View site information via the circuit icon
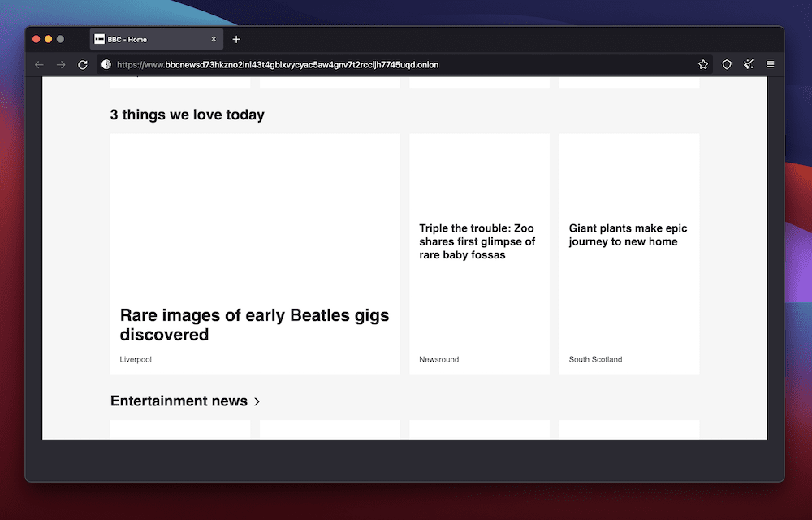 [106, 65]
